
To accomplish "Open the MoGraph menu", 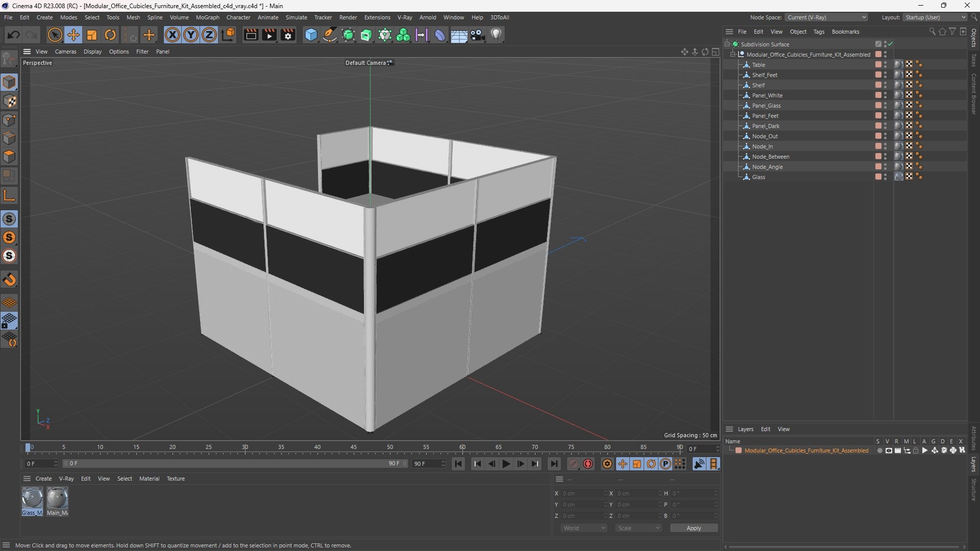I will (207, 17).
